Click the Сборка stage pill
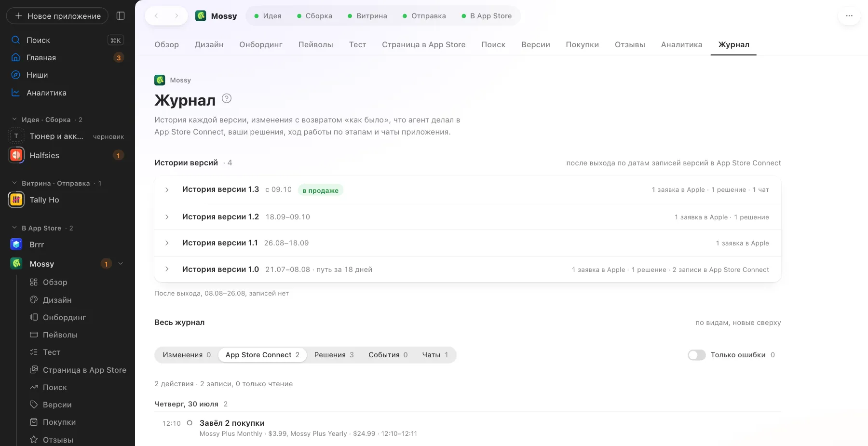Screen dimensions: 868x446 coord(314,16)
